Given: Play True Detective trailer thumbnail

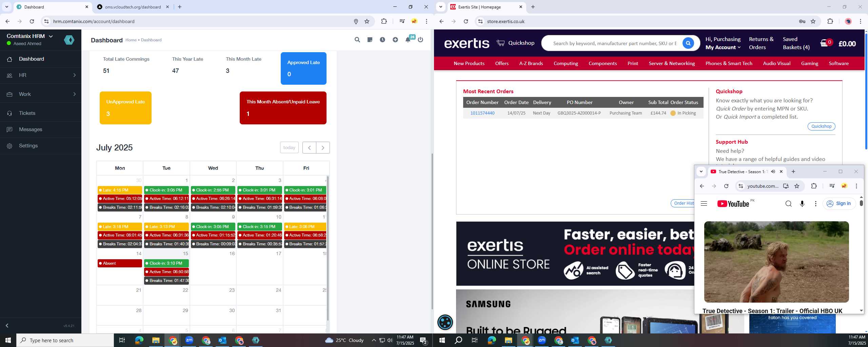Looking at the screenshot, I should pyautogui.click(x=776, y=262).
